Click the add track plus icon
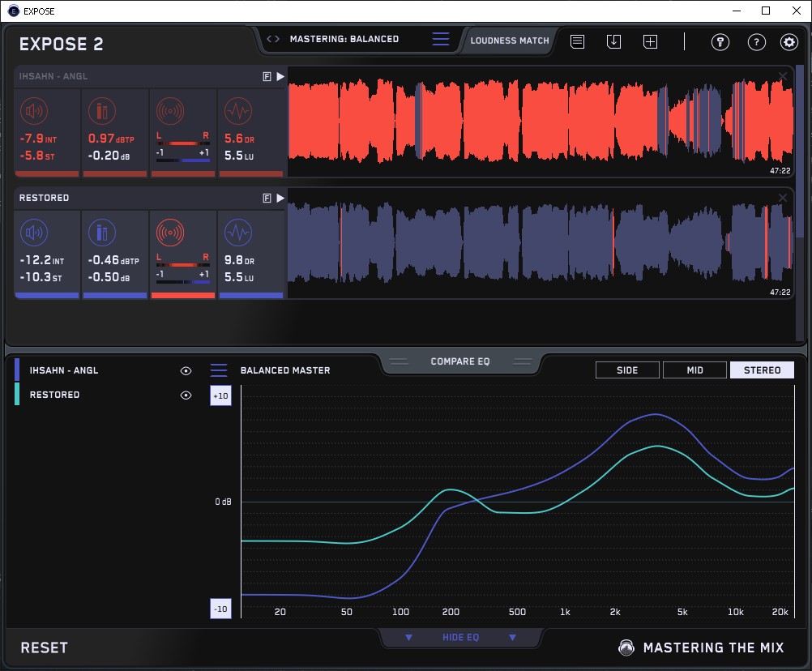 point(650,41)
